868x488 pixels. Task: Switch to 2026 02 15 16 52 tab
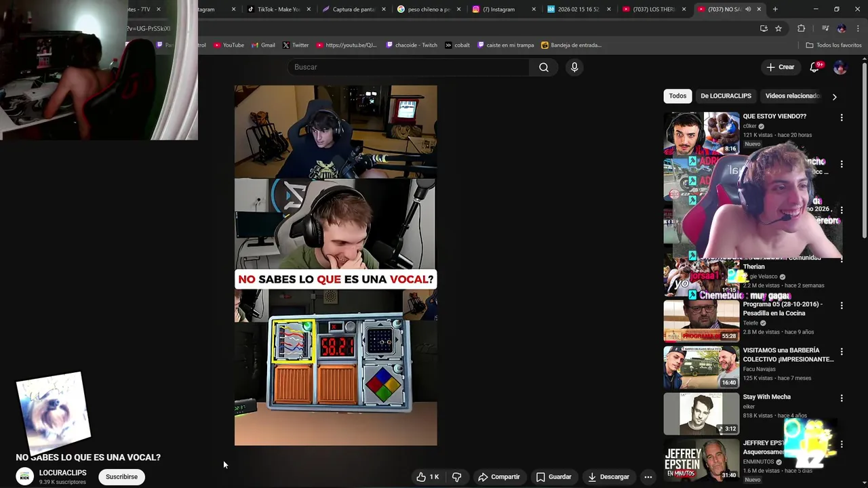pos(578,9)
